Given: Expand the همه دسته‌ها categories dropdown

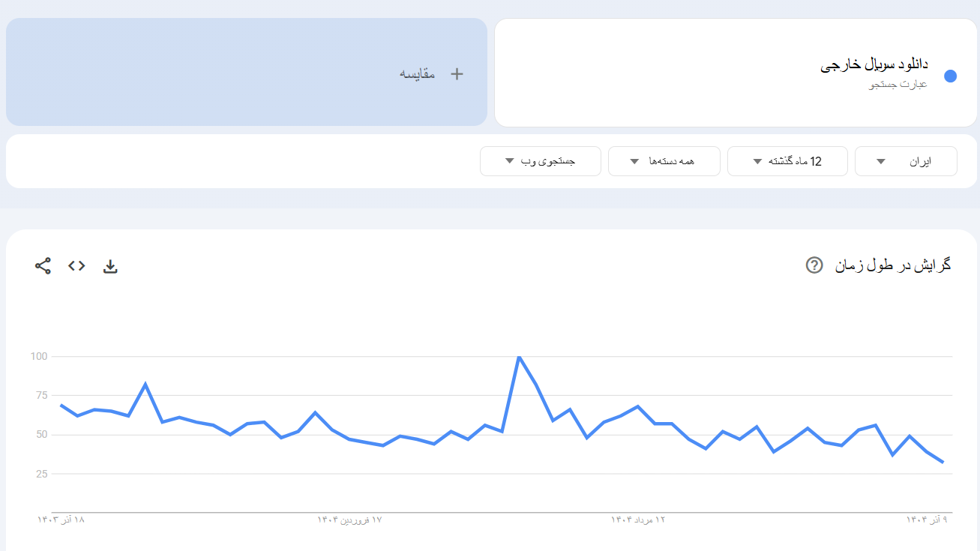Looking at the screenshot, I should [x=664, y=161].
